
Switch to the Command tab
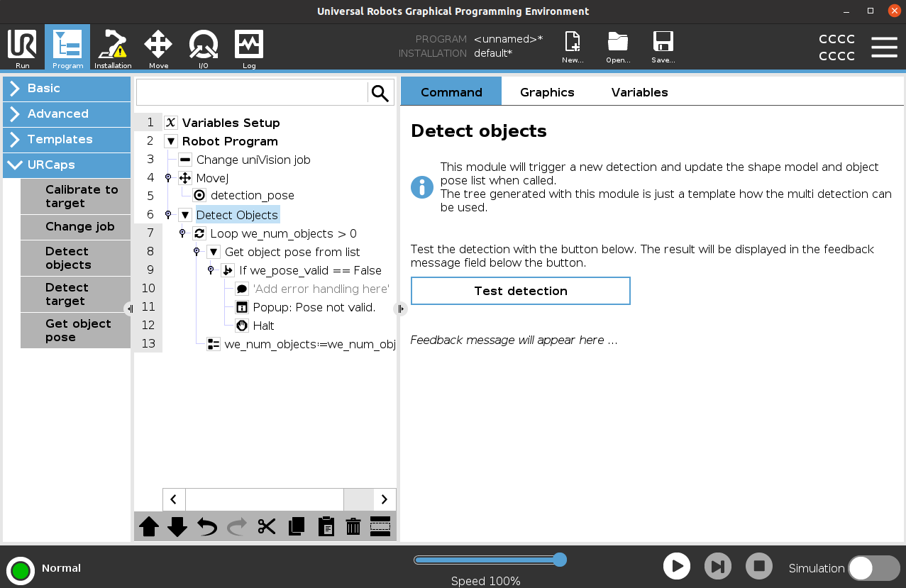pyautogui.click(x=451, y=91)
